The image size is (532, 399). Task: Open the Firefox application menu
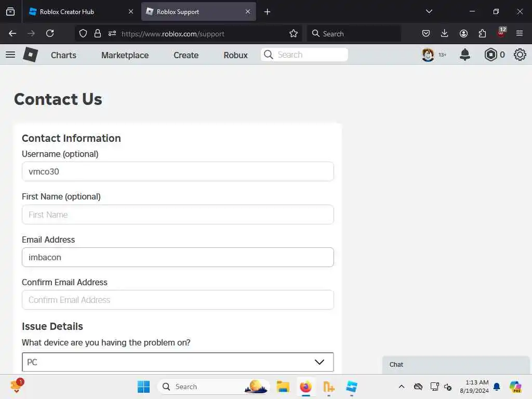tap(520, 33)
